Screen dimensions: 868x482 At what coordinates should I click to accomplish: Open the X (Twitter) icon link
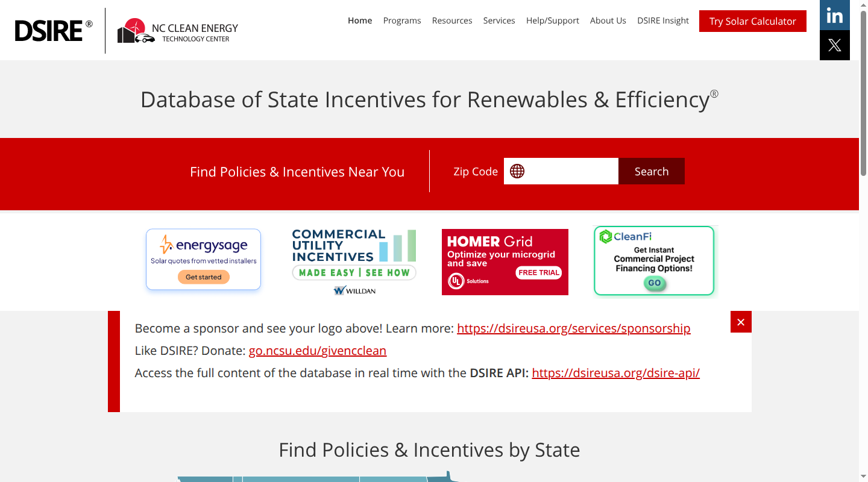click(835, 45)
